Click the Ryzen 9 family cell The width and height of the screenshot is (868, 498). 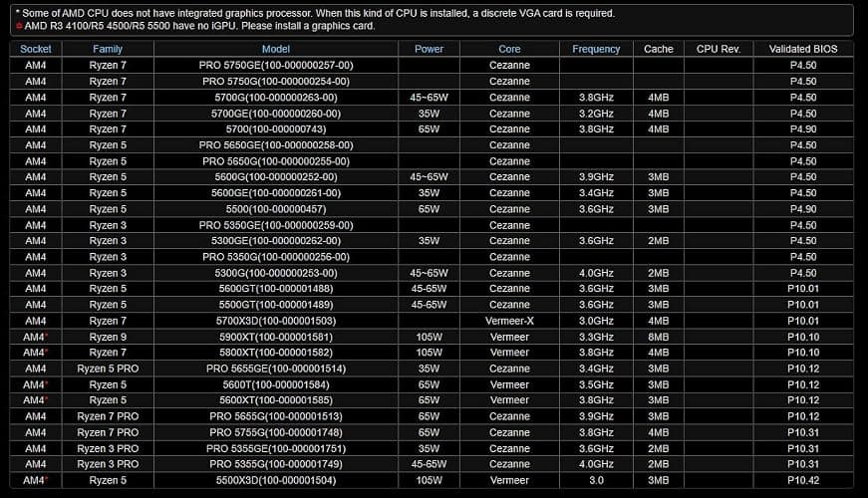pos(108,337)
